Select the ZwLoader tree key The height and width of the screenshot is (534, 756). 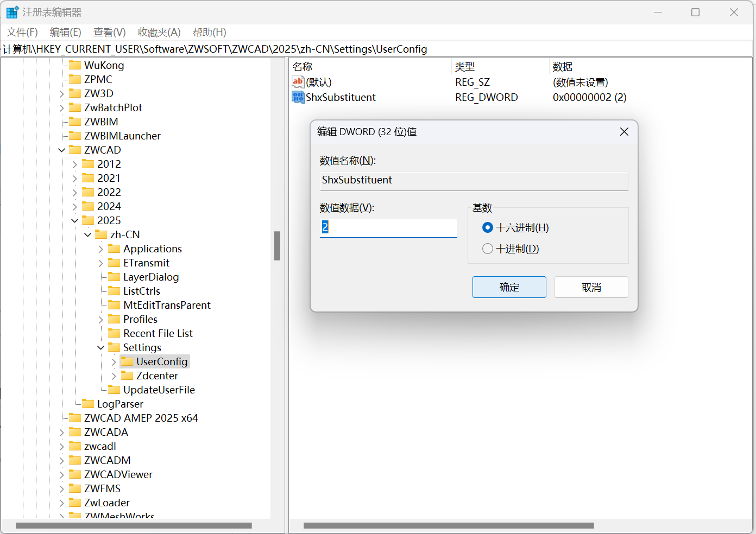click(106, 503)
